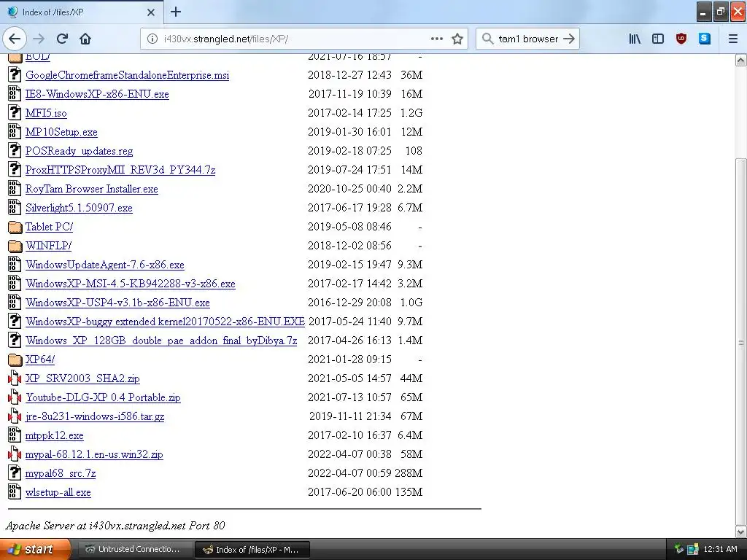Select the Index of /files/XP browser tab
Viewport: 747px width, 560px height.
[x=81, y=12]
